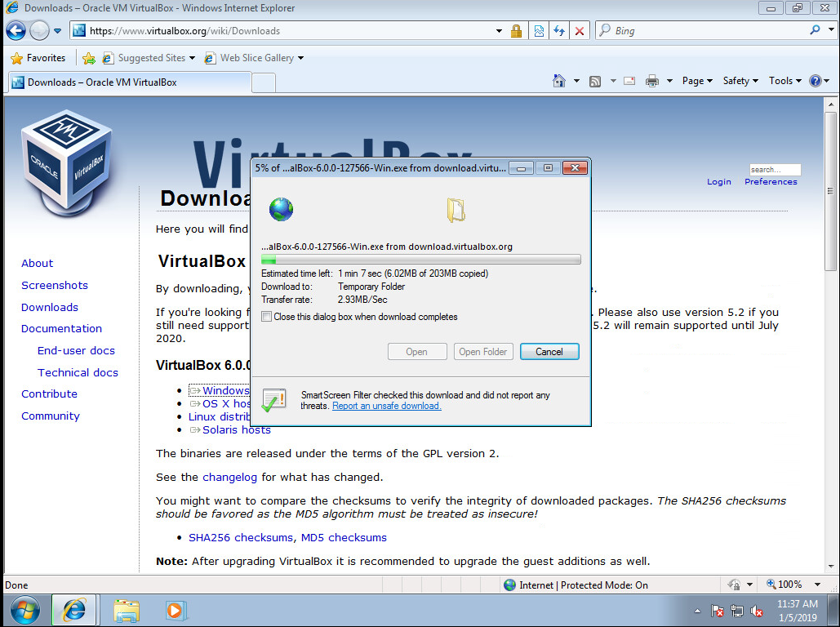This screenshot has height=627, width=840.
Task: Open Windows Explorer from taskbar
Action: point(127,611)
